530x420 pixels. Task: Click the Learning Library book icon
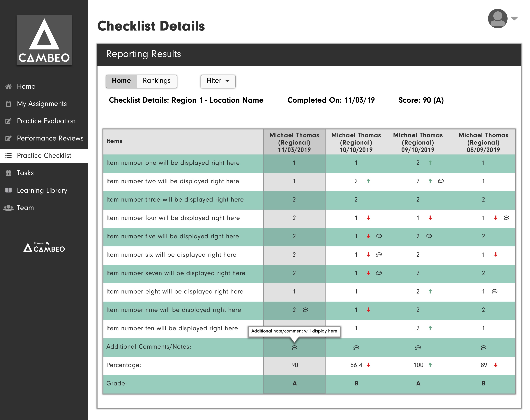[x=8, y=190]
